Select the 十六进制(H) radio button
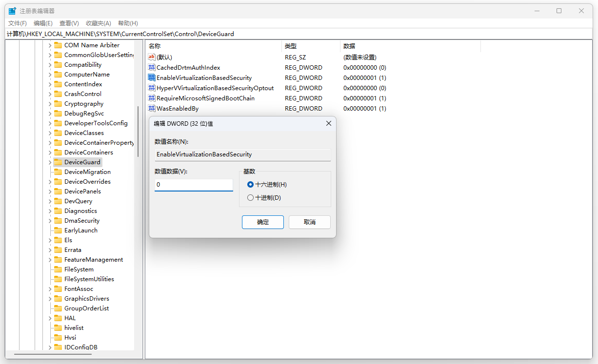 [x=251, y=185]
